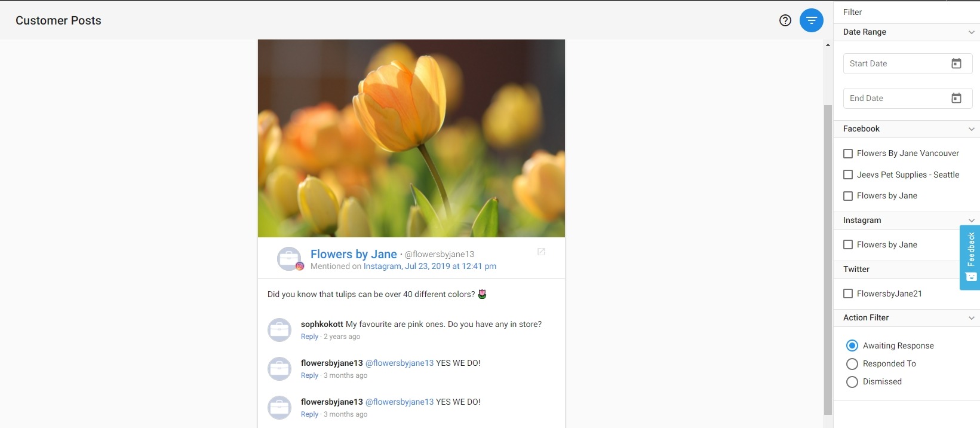Screen dimensions: 980x428
Task: Enable Jeevs Pet Supplies - Seattle checkbox
Action: point(848,175)
